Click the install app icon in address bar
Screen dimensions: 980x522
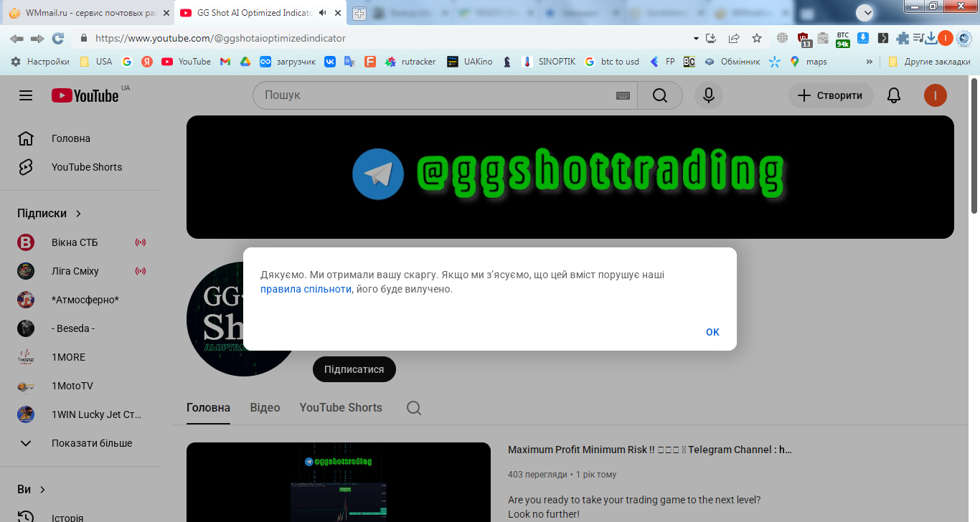click(x=712, y=39)
